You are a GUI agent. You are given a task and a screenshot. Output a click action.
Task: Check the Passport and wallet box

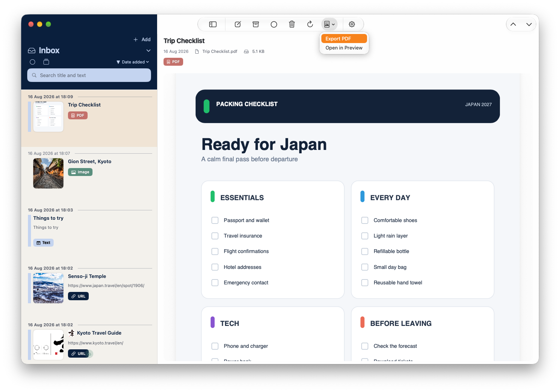(x=215, y=220)
